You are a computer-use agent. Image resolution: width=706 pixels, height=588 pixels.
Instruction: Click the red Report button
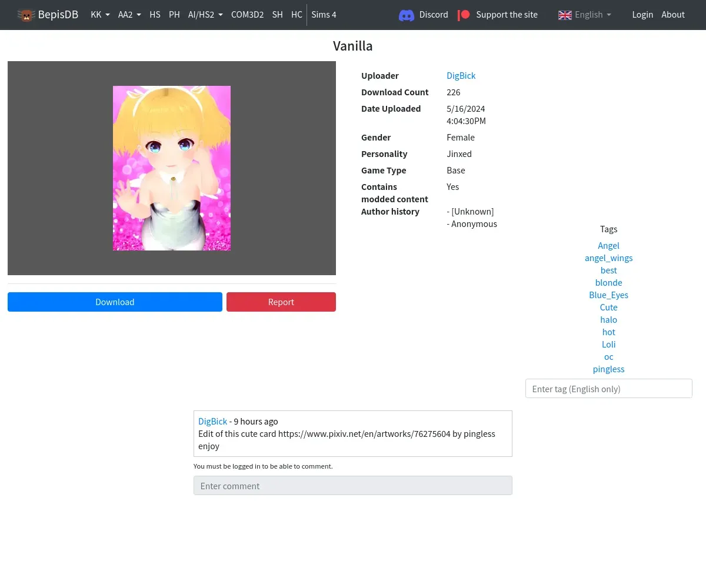tap(281, 302)
